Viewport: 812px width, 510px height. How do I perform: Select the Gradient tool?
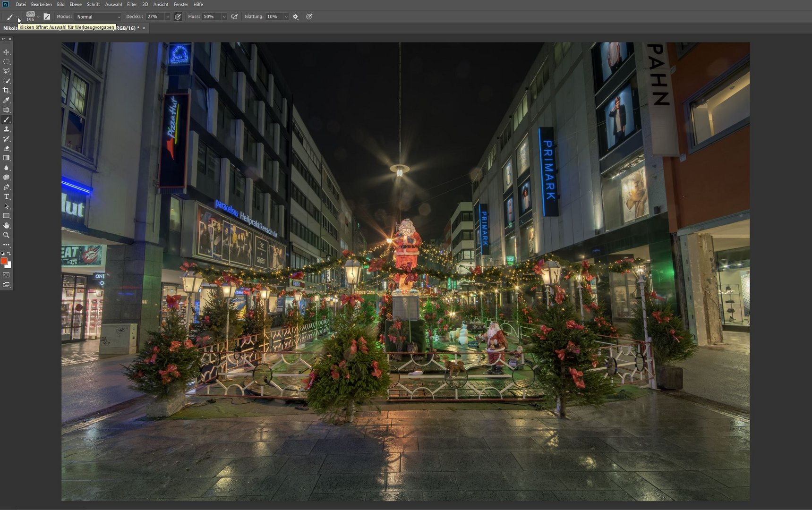coord(6,158)
